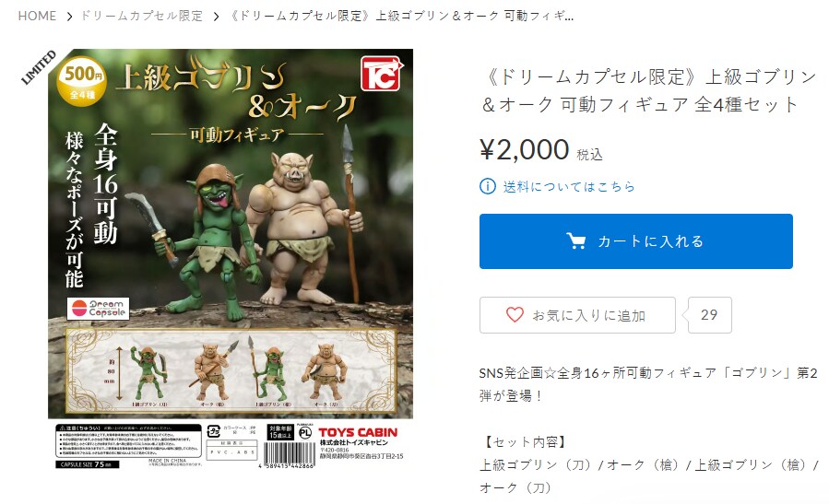Click the TOYS CABIN logo at the bottom
Screen dimensions: 829x504
click(358, 433)
